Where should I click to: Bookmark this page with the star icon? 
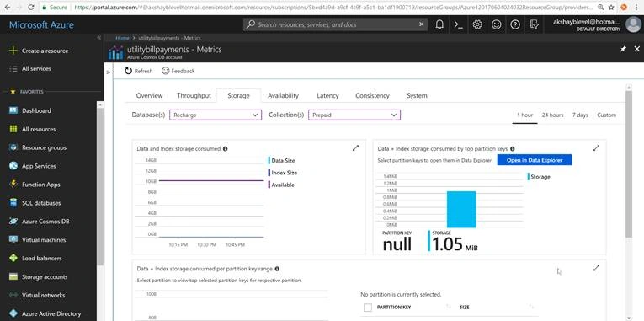[611, 8]
